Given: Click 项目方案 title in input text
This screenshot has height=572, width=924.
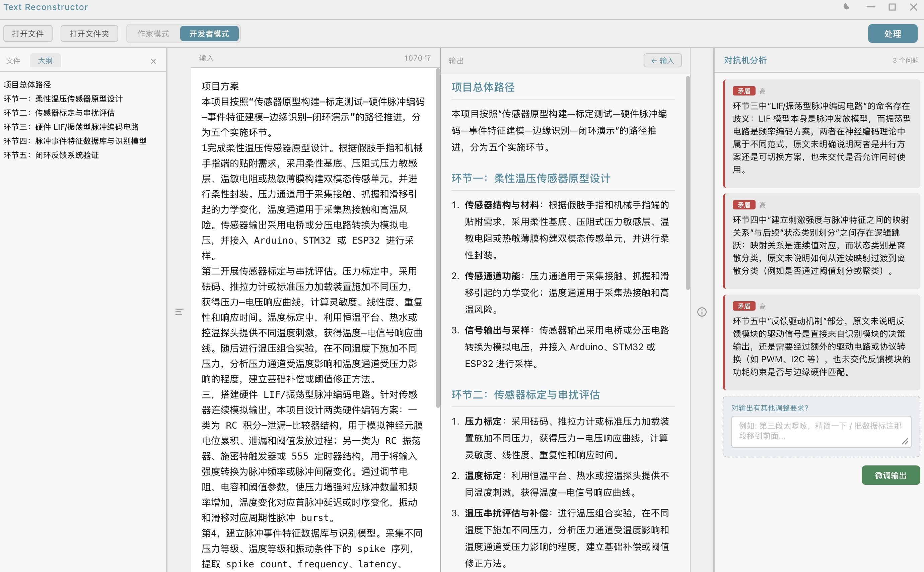Looking at the screenshot, I should coord(220,86).
